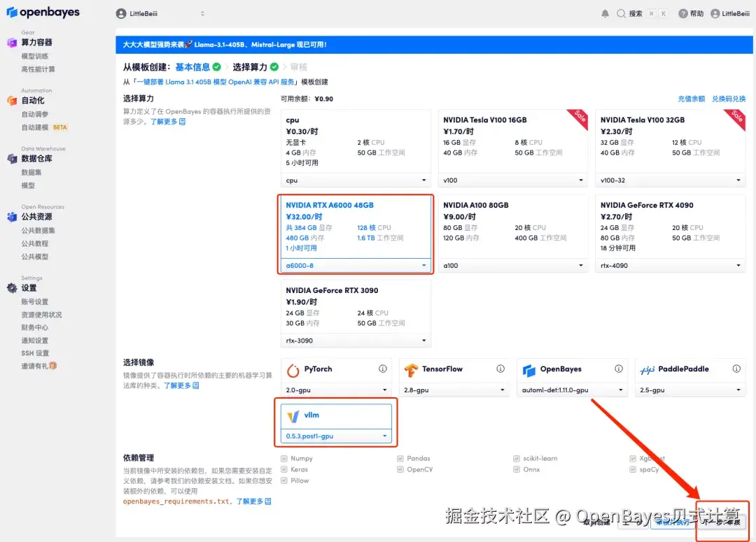Click external-link icon under 选择镜像 description
This screenshot has width=756, height=542.
coord(196,385)
